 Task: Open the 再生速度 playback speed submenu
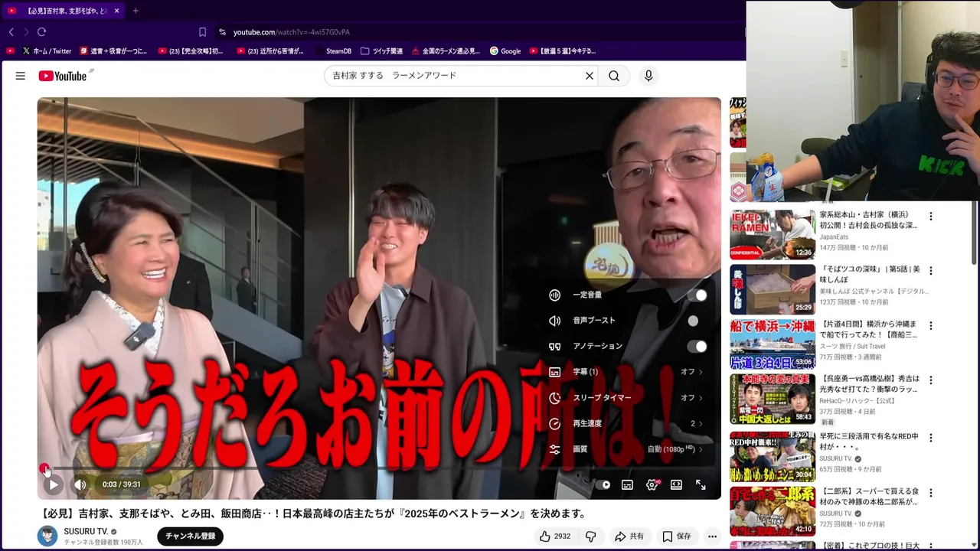tap(628, 423)
